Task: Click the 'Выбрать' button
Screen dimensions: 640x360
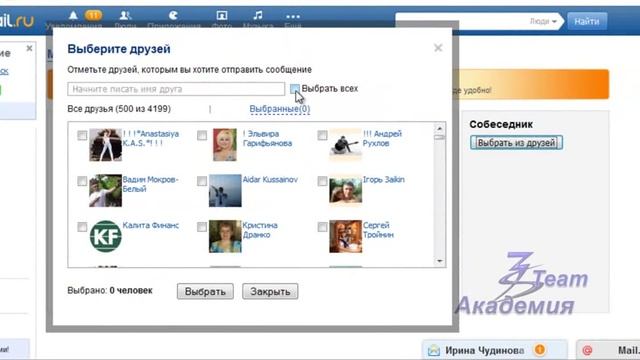Action: 205,291
